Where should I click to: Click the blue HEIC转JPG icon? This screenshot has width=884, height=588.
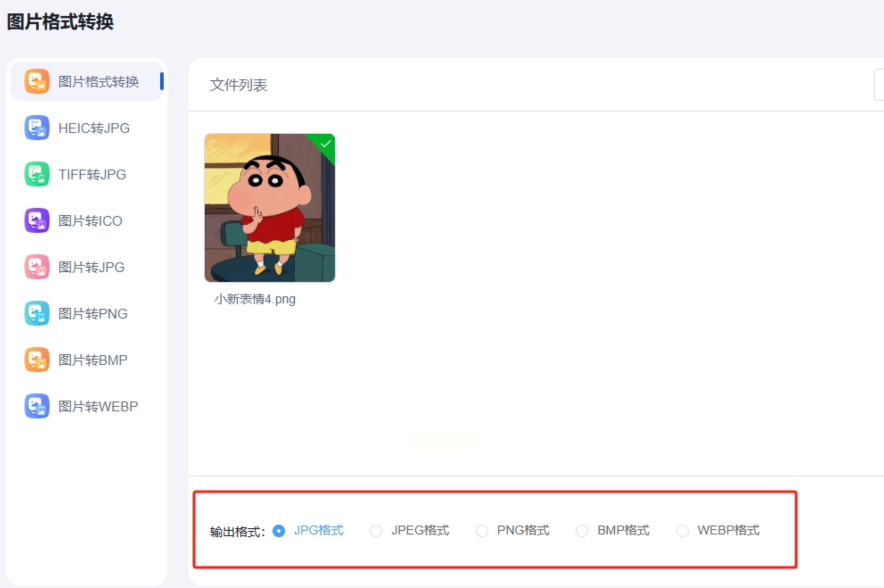coord(37,128)
